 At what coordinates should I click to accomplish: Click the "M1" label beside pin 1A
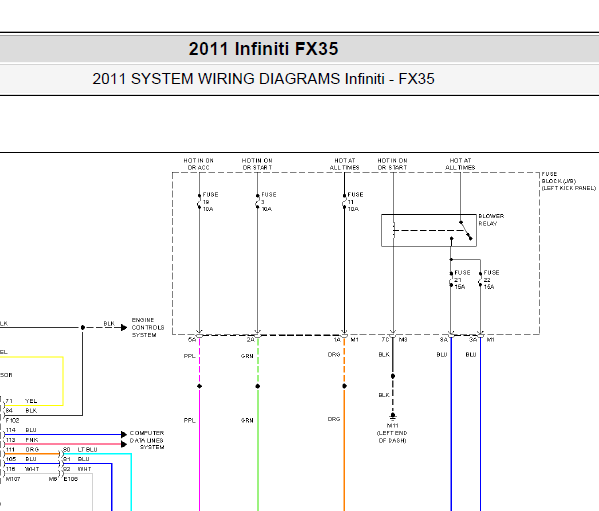pyautogui.click(x=355, y=340)
